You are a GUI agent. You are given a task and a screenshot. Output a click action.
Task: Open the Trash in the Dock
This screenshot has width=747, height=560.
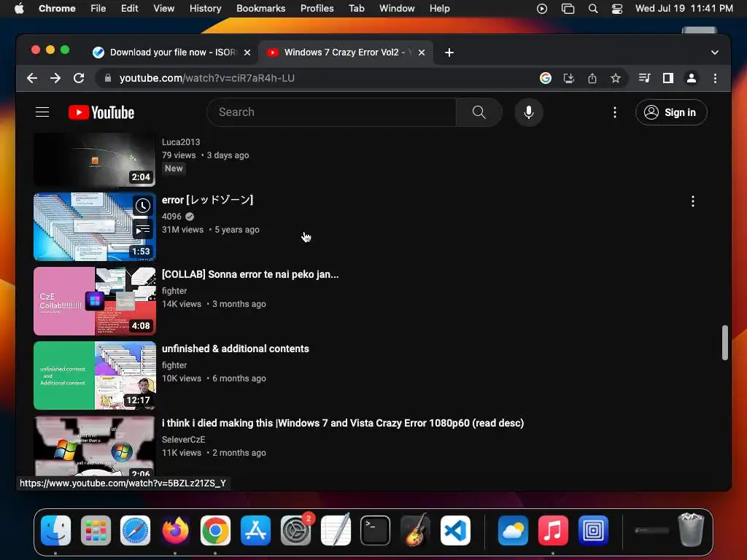click(x=691, y=529)
